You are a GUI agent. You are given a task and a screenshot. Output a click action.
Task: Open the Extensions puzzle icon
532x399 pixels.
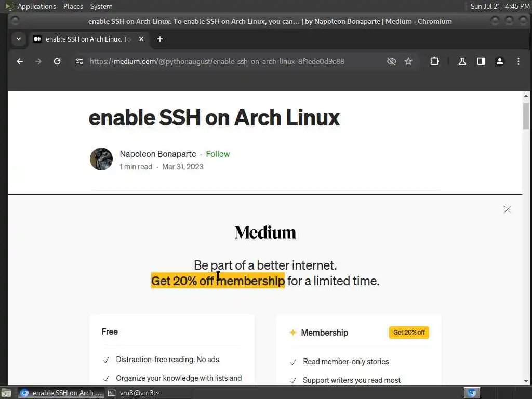pyautogui.click(x=434, y=61)
